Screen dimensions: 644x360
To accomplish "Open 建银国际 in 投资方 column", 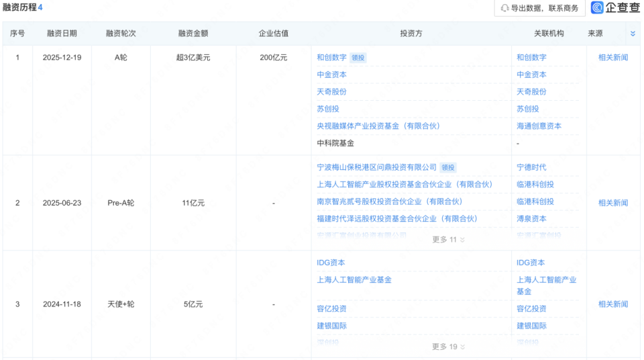I will coord(331,326).
